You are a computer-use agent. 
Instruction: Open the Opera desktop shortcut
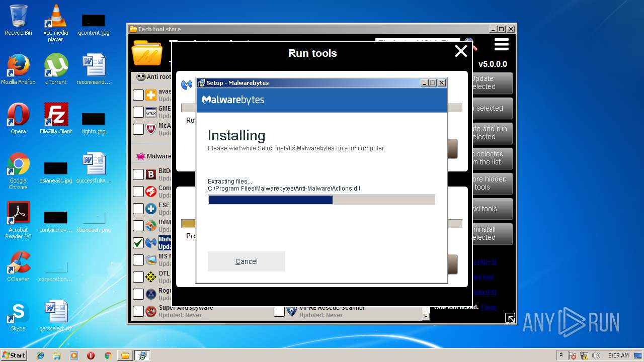click(18, 119)
